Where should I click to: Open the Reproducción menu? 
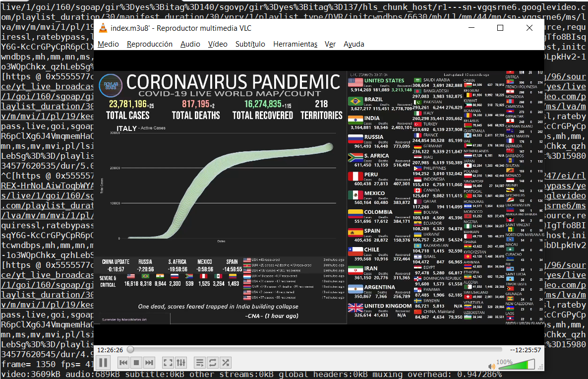click(x=150, y=44)
